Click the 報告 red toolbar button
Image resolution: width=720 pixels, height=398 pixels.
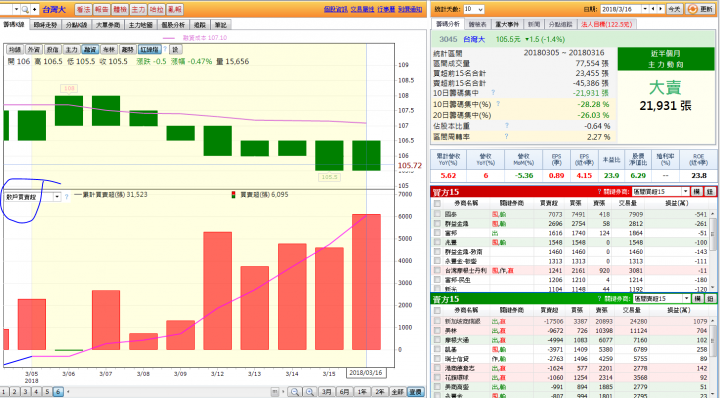(x=101, y=9)
